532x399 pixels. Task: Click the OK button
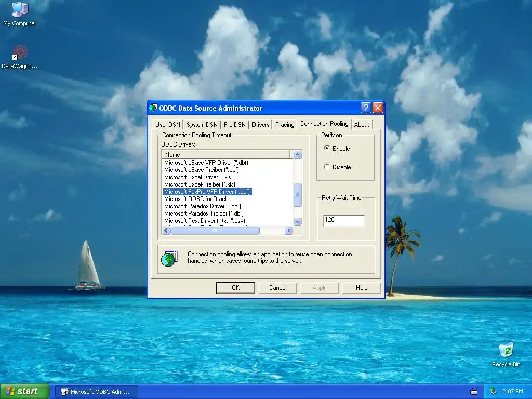pyautogui.click(x=235, y=288)
